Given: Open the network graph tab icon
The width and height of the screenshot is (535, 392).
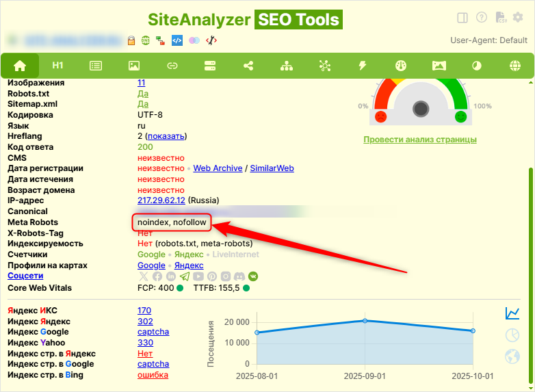Looking at the screenshot, I should pyautogui.click(x=324, y=66).
